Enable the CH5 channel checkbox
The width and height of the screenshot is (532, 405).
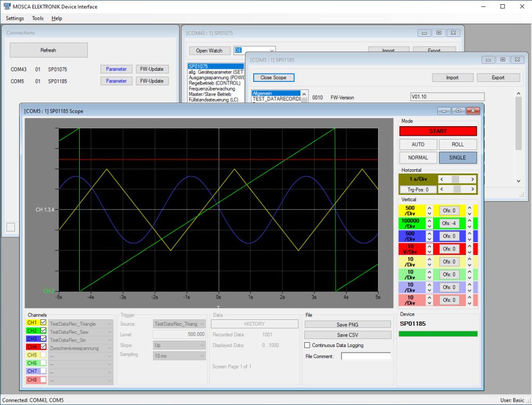coord(44,355)
